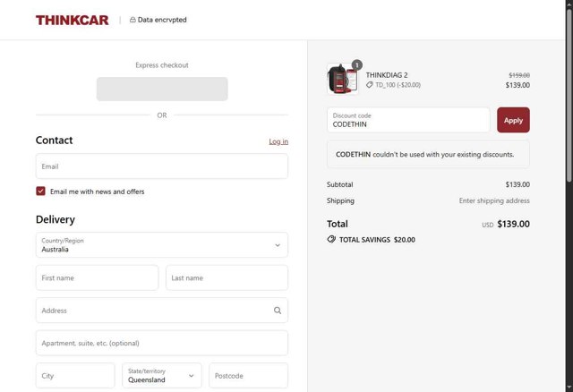Click the Log in link
The width and height of the screenshot is (573, 392).
click(x=278, y=141)
